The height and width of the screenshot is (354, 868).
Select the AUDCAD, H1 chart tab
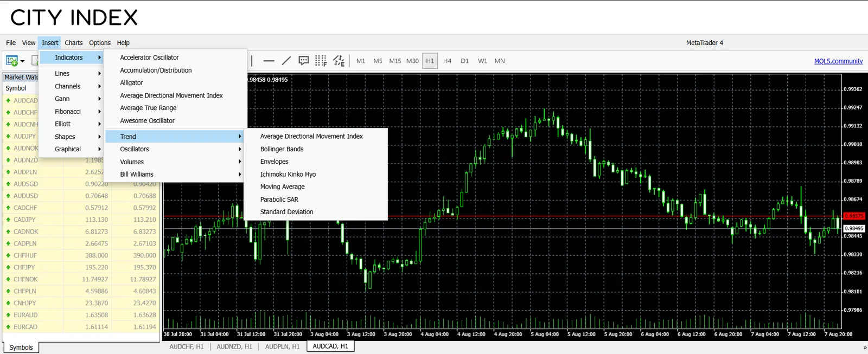tap(330, 346)
